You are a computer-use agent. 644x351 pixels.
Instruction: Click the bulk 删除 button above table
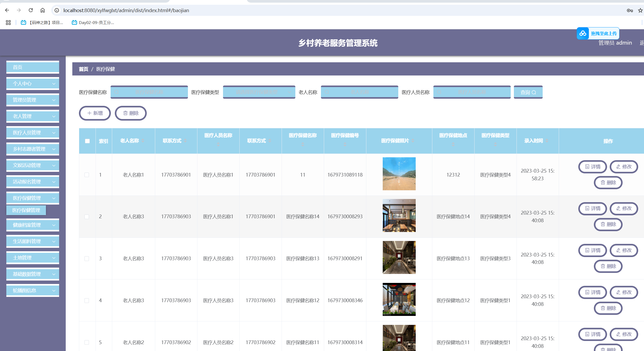point(131,113)
